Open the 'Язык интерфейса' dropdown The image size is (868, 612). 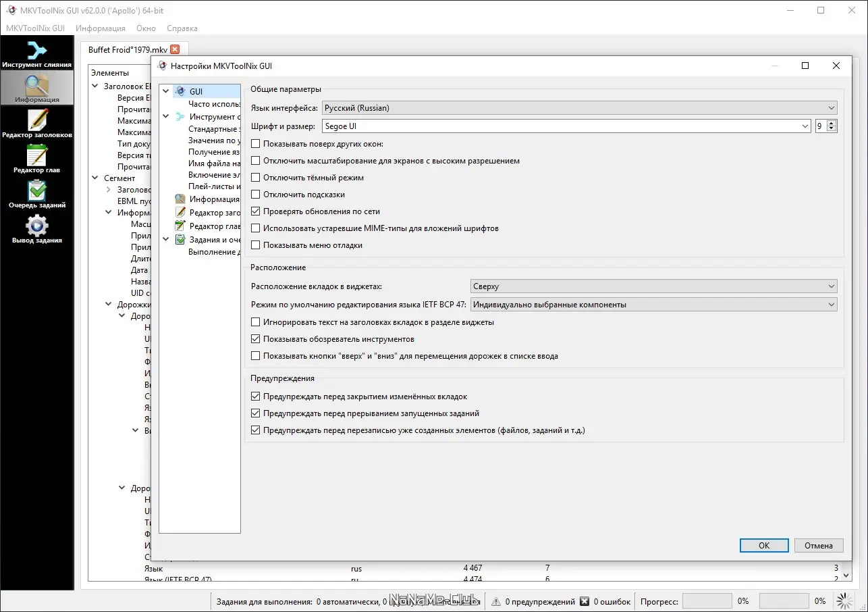[x=579, y=108]
